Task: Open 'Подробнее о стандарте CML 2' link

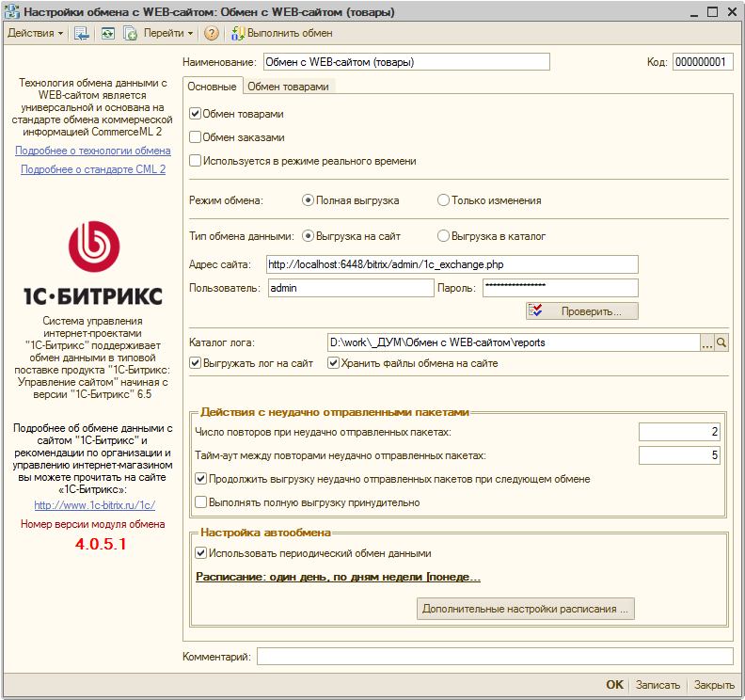Action: [x=93, y=169]
